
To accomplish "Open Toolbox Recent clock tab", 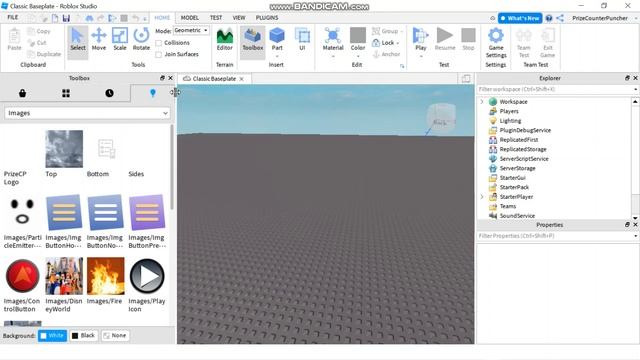I will point(109,93).
